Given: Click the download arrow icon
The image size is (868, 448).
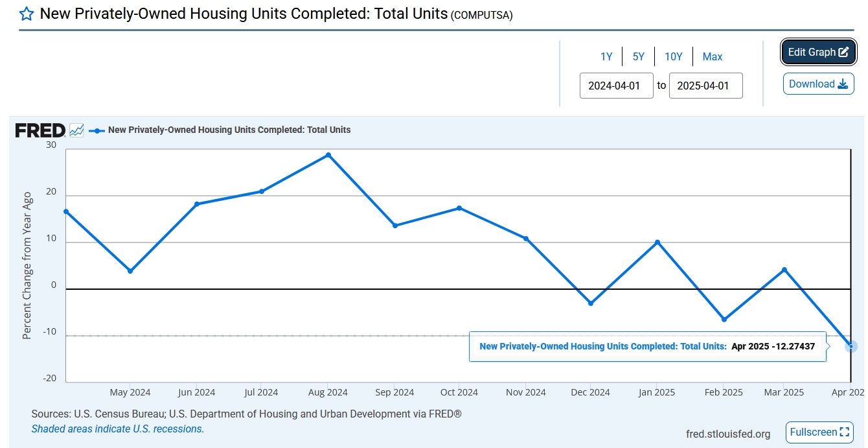Looking at the screenshot, I should click(843, 84).
